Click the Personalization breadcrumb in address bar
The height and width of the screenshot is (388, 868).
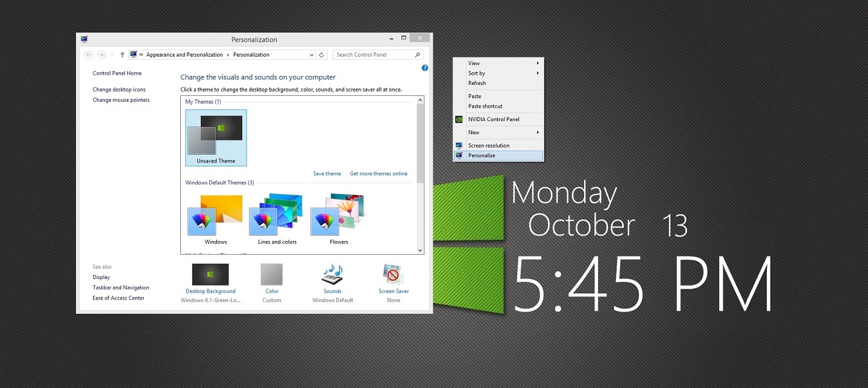coord(251,55)
